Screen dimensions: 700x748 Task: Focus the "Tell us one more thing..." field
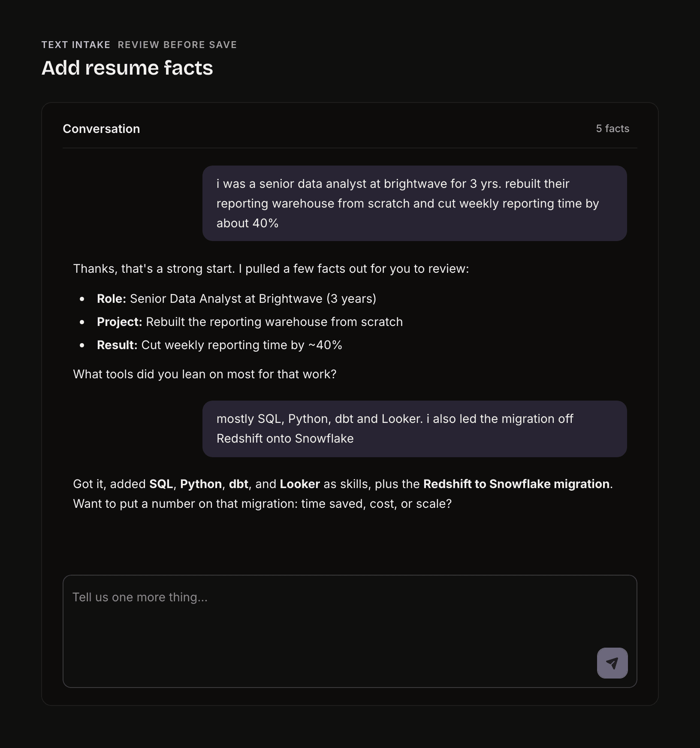[x=350, y=631]
